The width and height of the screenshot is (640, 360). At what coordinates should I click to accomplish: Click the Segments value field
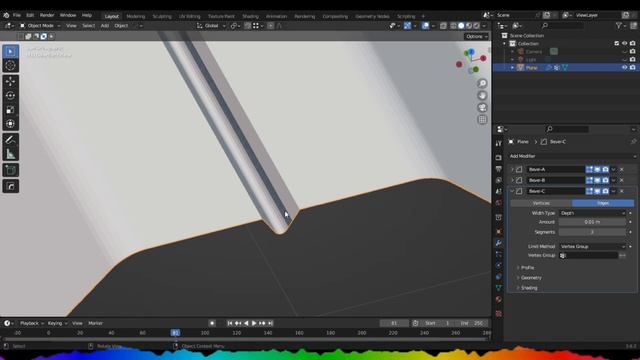click(592, 232)
